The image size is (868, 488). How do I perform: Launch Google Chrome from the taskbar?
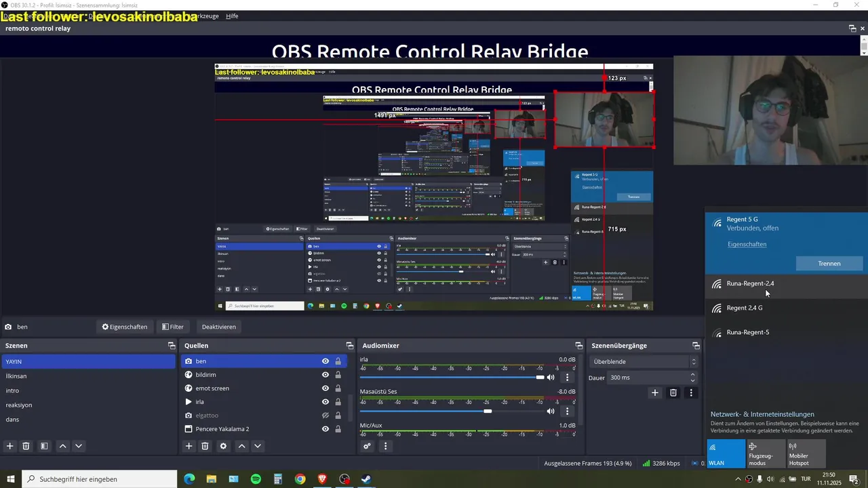click(x=300, y=479)
